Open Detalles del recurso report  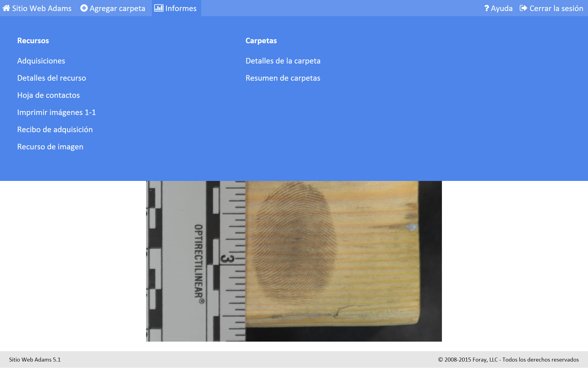point(51,78)
